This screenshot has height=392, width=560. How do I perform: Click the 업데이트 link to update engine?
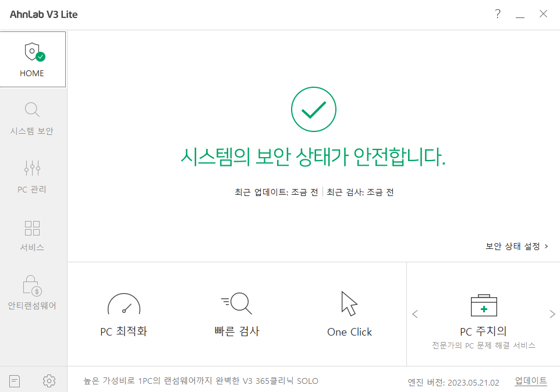531,380
